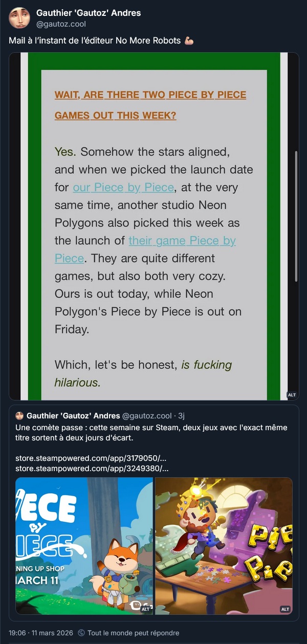Open quoted post author's display name

coord(73,415)
